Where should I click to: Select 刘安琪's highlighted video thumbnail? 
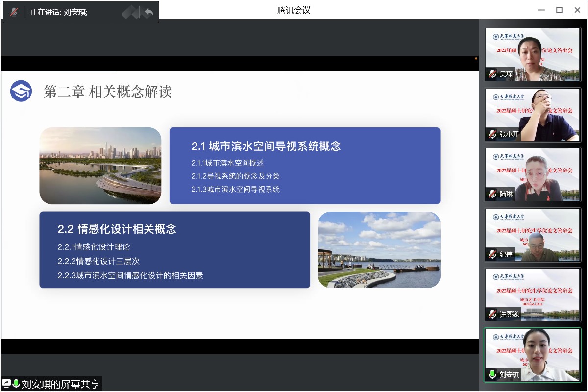pyautogui.click(x=533, y=355)
